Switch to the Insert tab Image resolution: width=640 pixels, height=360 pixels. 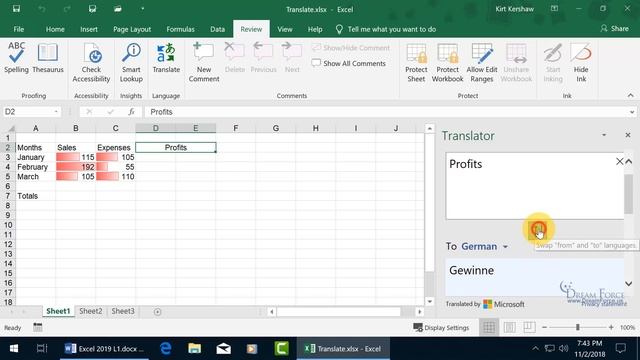pyautogui.click(x=89, y=29)
